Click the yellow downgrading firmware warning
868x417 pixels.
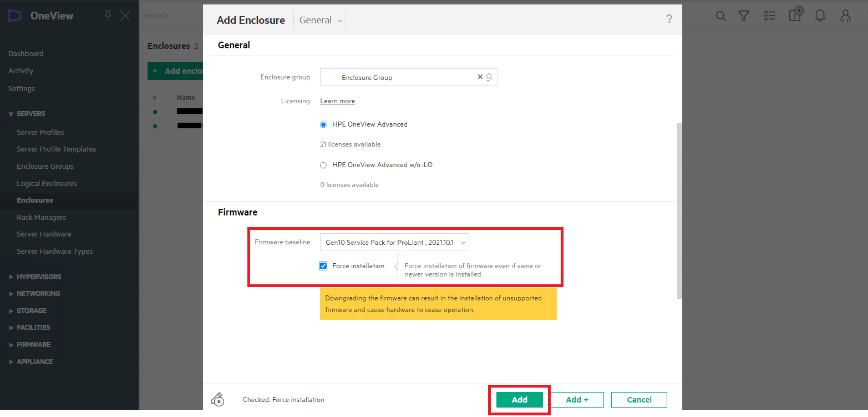[438, 304]
